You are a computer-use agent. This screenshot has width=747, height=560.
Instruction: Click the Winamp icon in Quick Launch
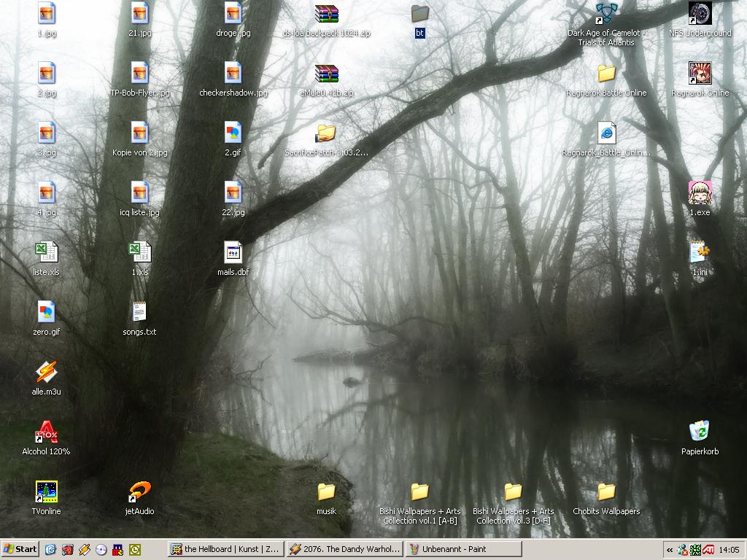coord(85,549)
